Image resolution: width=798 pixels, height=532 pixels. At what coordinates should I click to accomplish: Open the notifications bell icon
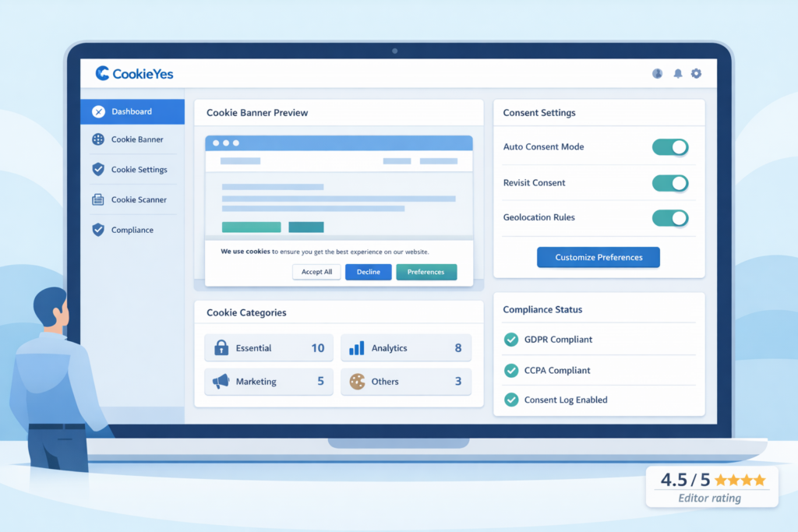point(677,73)
